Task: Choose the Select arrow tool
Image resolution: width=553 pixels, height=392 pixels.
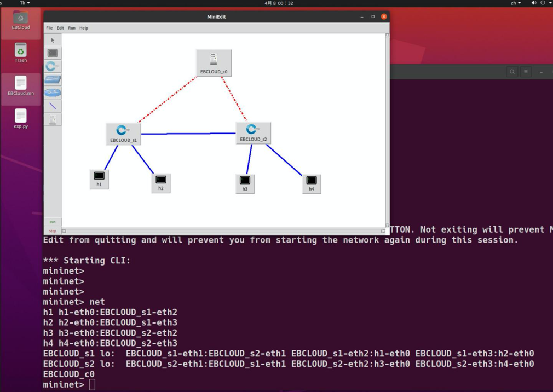Action: click(53, 41)
